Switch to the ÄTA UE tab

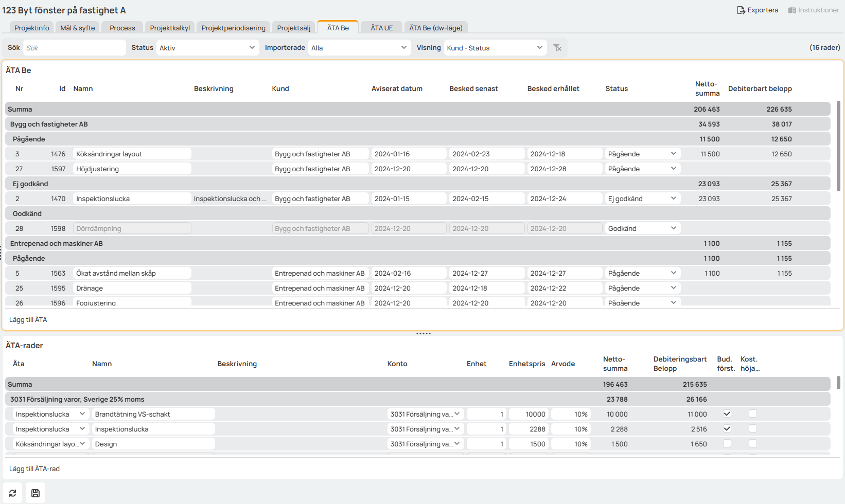pyautogui.click(x=382, y=28)
